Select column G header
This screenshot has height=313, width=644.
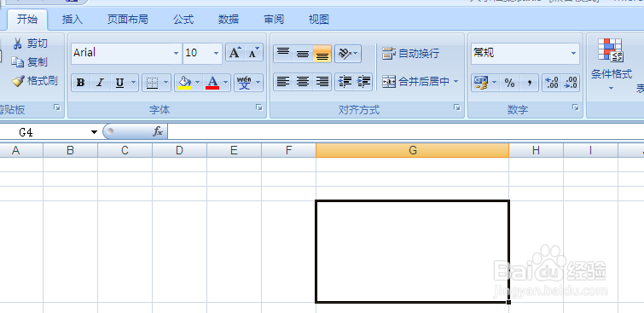click(x=412, y=151)
